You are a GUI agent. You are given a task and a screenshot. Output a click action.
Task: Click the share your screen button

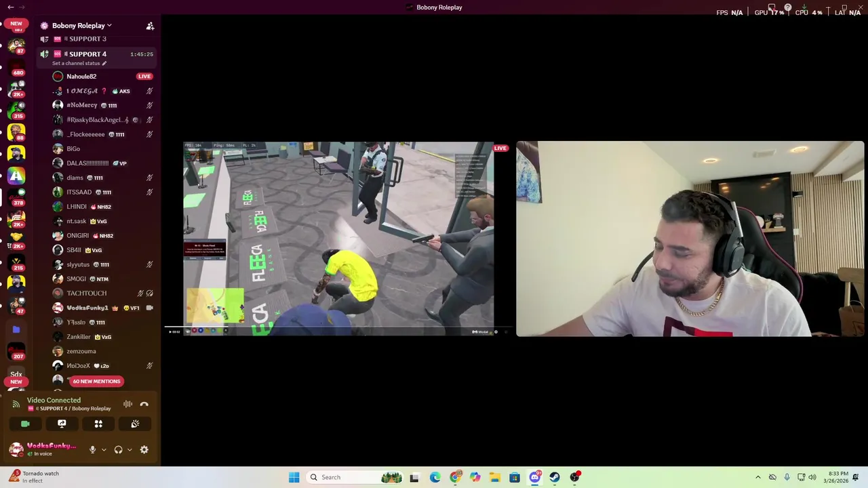pos(62,424)
